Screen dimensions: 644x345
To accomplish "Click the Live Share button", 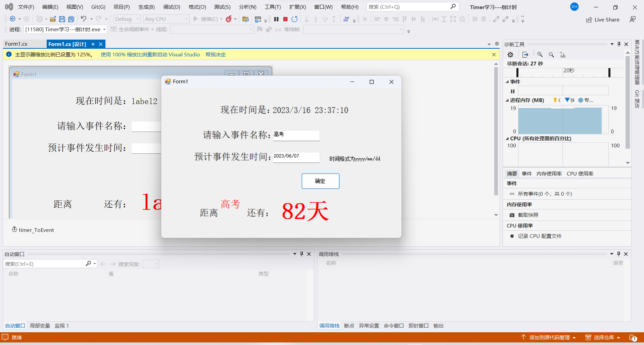I will [x=603, y=19].
